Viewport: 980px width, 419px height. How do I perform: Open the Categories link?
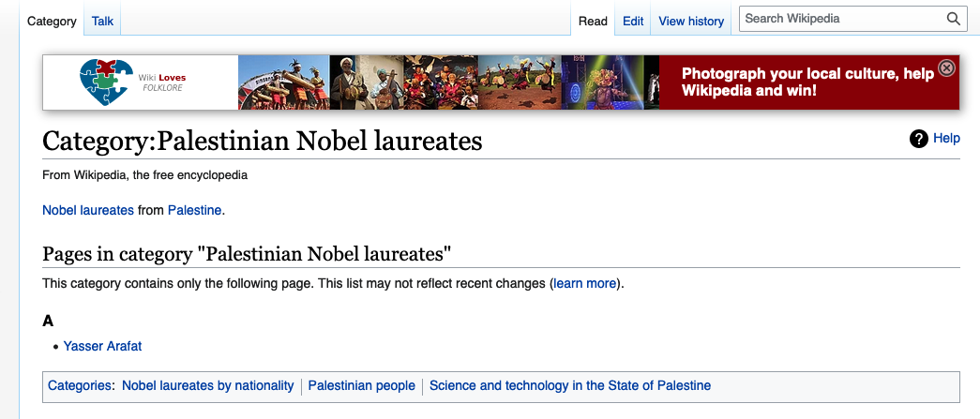[x=80, y=386]
